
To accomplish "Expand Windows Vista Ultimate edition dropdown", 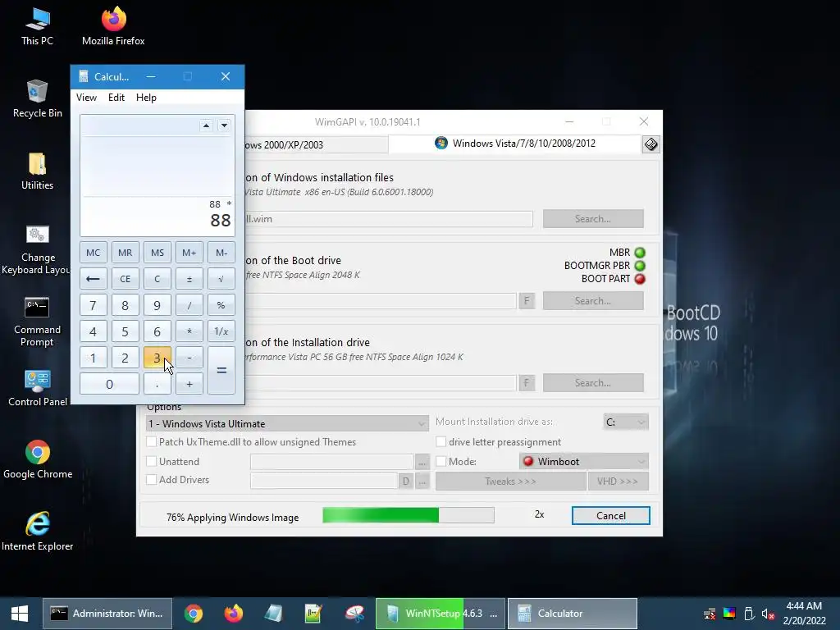I will coord(287,424).
